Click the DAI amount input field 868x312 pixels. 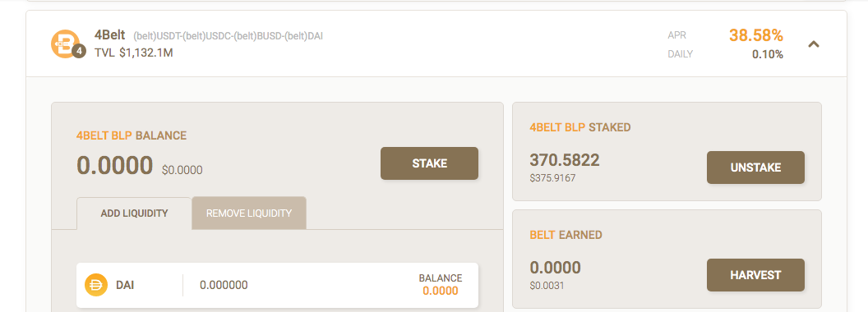[299, 285]
